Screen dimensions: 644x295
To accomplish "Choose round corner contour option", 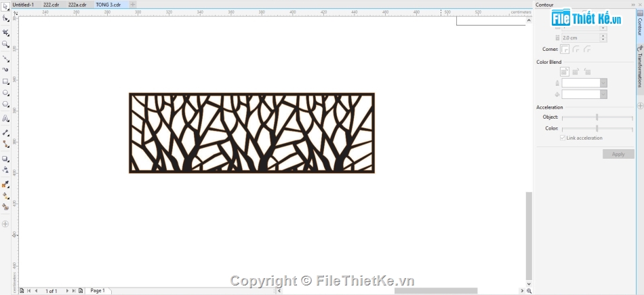I will coord(576,49).
